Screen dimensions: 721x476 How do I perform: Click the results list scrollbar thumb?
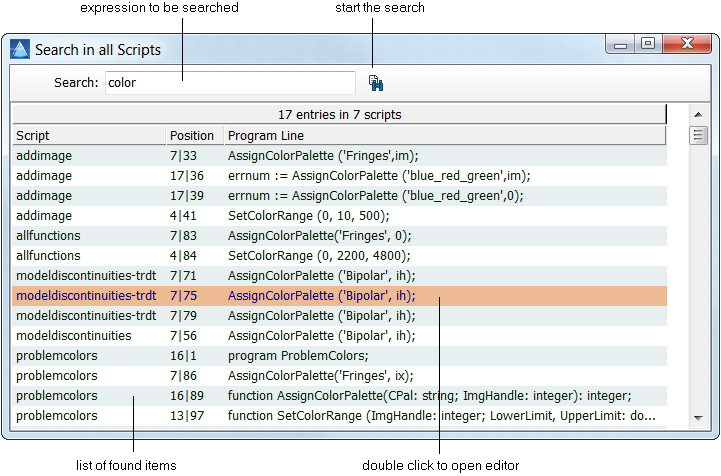point(698,135)
